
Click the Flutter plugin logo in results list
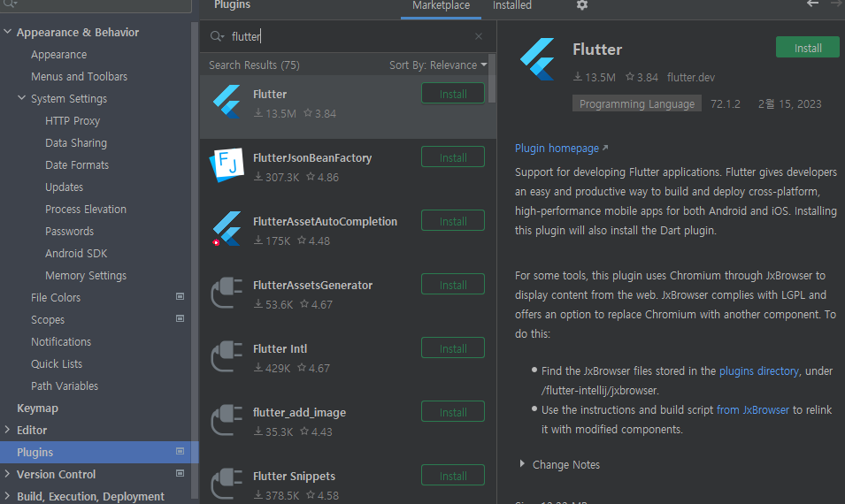click(227, 101)
